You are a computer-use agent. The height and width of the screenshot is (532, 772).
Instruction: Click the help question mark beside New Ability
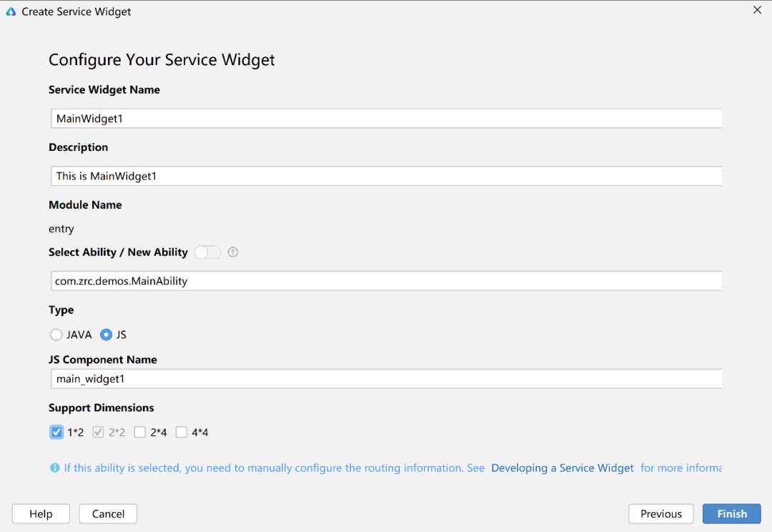coord(232,252)
